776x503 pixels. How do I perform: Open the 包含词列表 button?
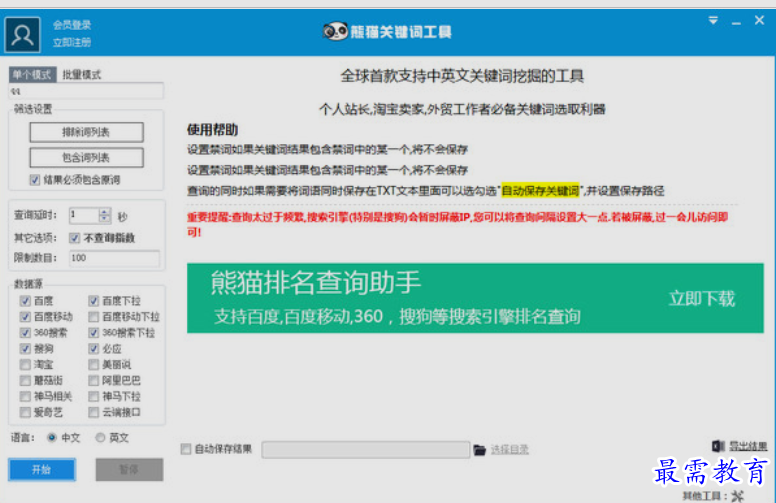click(x=87, y=157)
